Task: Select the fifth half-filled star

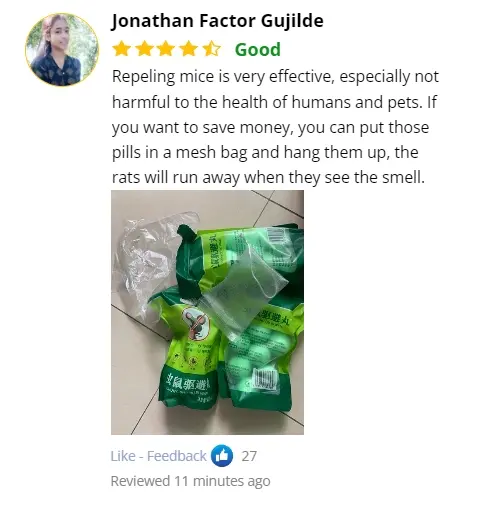Action: point(211,49)
